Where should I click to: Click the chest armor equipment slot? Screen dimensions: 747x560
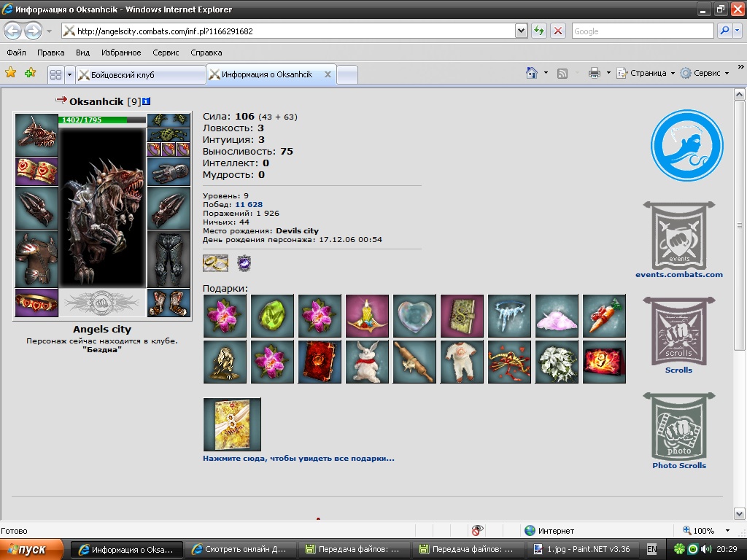point(36,260)
